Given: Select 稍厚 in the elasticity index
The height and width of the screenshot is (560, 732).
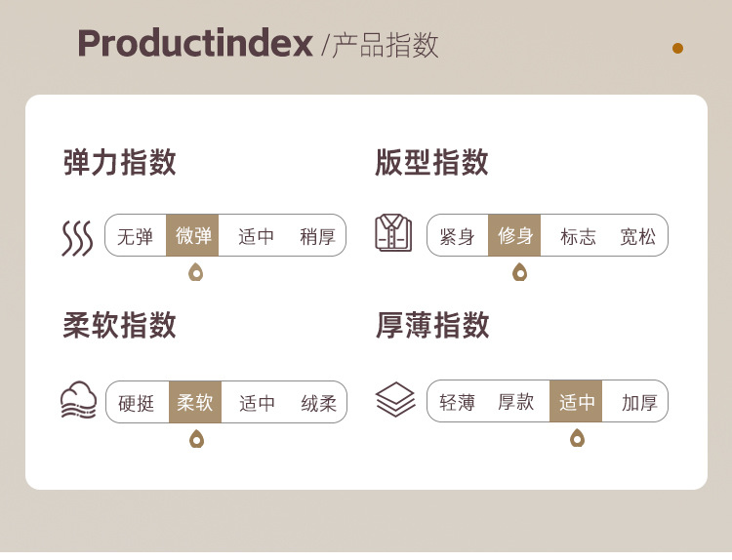Looking at the screenshot, I should tap(317, 236).
